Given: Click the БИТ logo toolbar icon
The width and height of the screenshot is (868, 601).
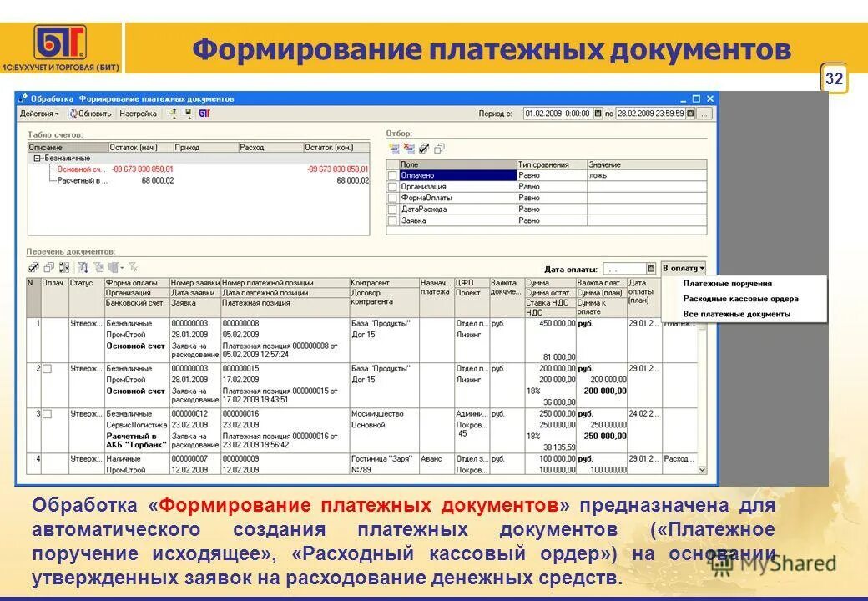Looking at the screenshot, I should pyautogui.click(x=204, y=114).
